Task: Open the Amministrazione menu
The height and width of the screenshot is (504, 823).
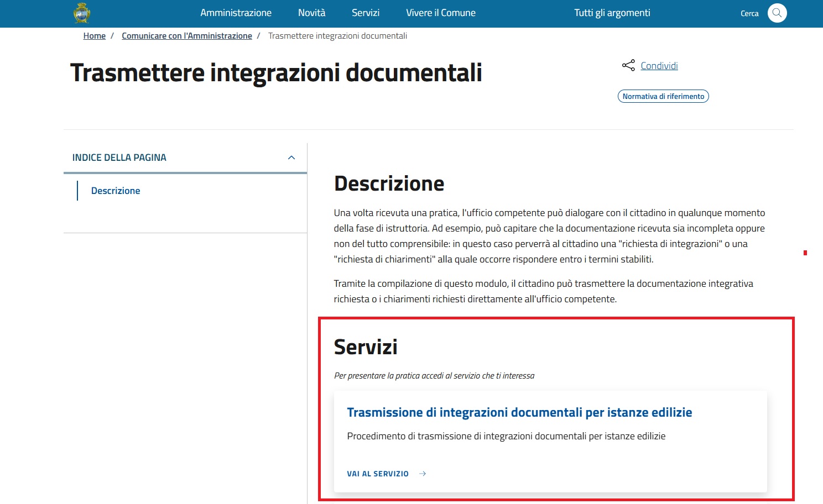Action: pos(236,13)
